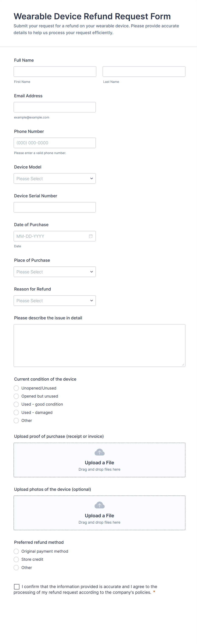The image size is (197, 644).
Task: Open the Reason for Refund dropdown
Action: coord(54,300)
